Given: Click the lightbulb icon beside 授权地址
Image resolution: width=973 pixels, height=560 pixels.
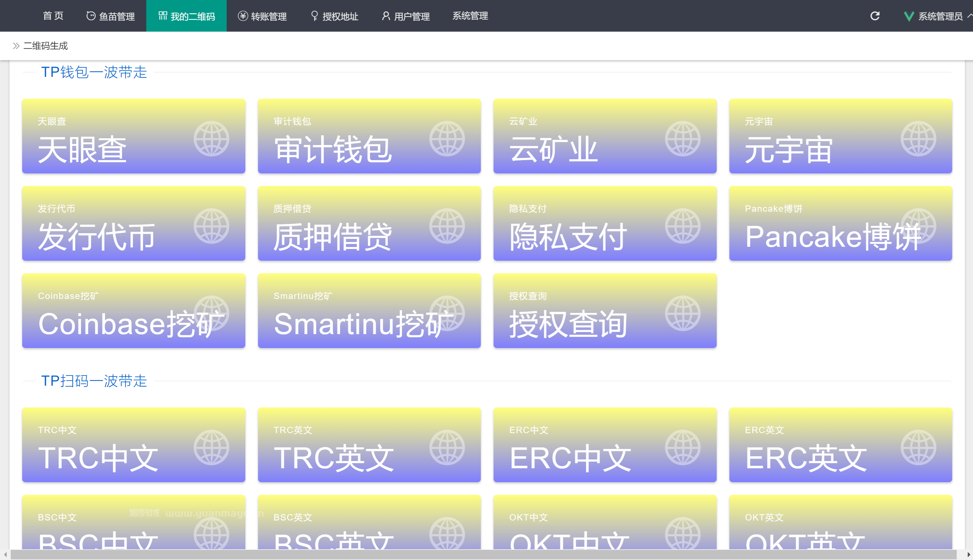Looking at the screenshot, I should [x=314, y=16].
